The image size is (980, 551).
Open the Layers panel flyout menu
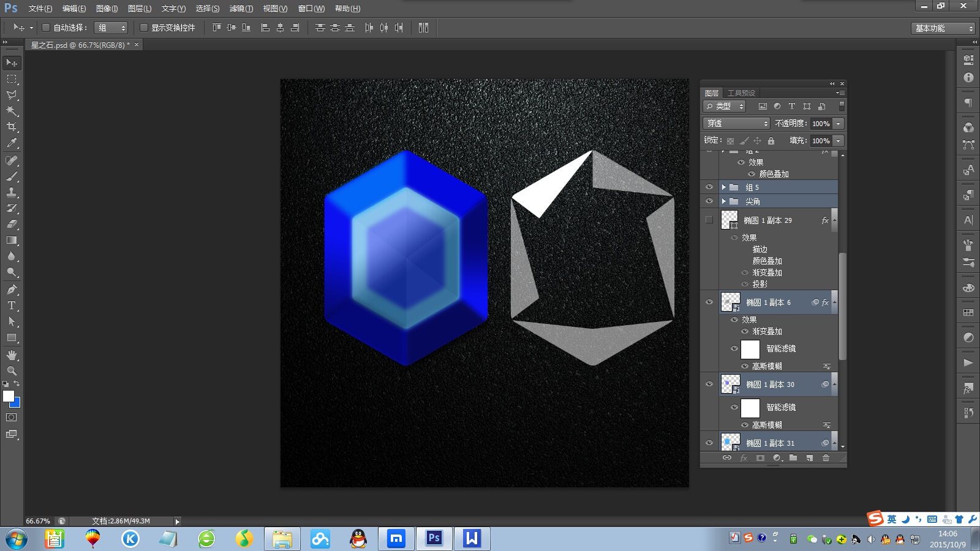[x=840, y=93]
